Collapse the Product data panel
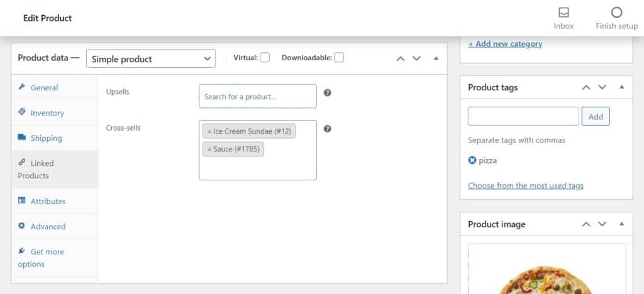This screenshot has height=294, width=644. click(x=436, y=58)
